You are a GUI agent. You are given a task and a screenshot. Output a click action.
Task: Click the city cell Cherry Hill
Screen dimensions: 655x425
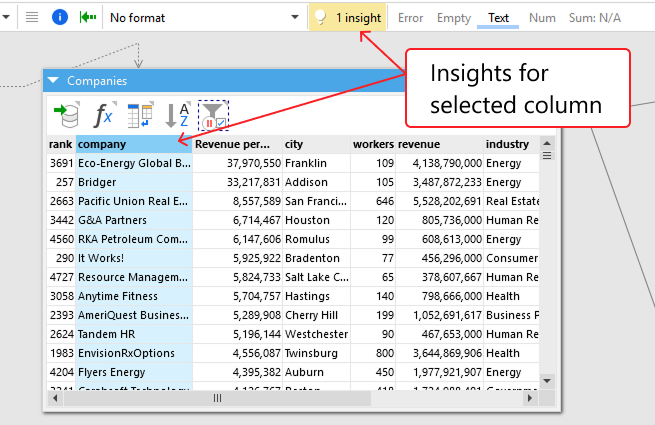(x=316, y=315)
